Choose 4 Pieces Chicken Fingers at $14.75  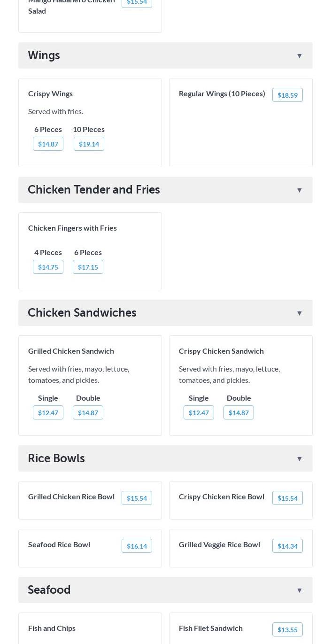tap(48, 267)
